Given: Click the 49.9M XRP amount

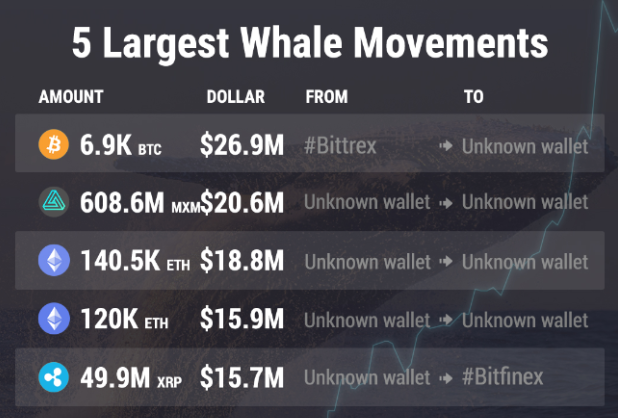Looking at the screenshot, I should pos(131,378).
